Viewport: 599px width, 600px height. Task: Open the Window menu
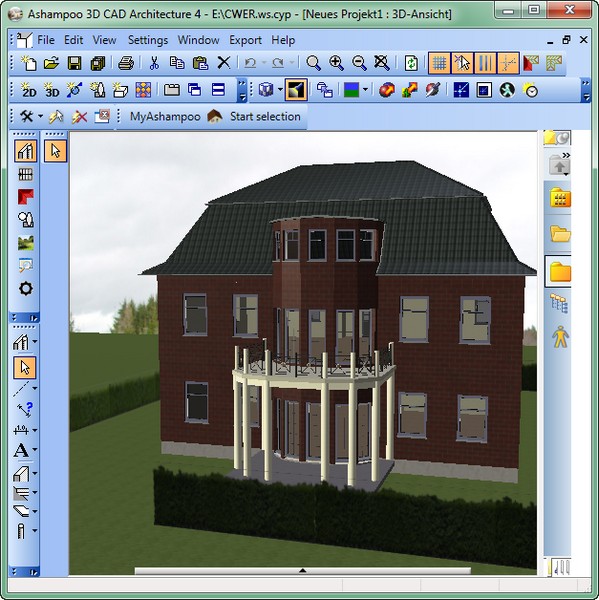click(198, 40)
